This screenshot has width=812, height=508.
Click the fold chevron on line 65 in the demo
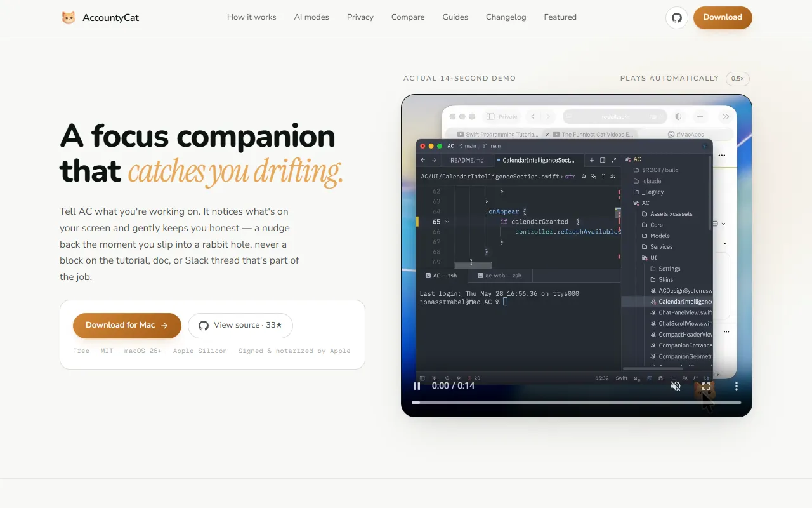click(x=447, y=222)
